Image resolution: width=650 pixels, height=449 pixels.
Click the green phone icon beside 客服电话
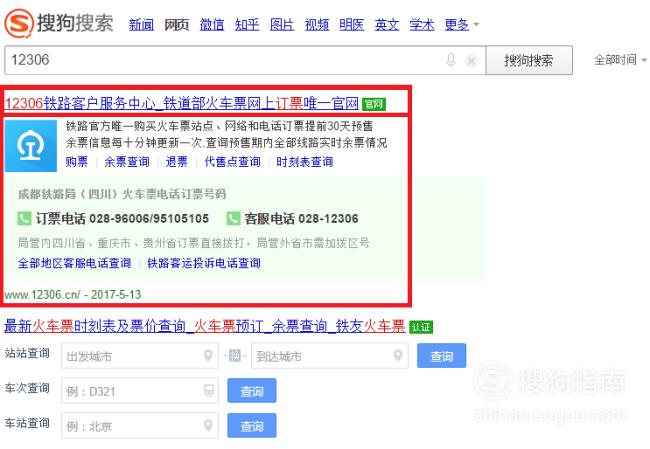(233, 218)
